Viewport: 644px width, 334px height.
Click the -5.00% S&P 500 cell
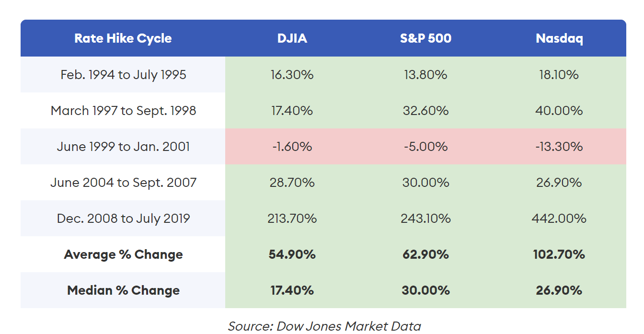point(425,147)
